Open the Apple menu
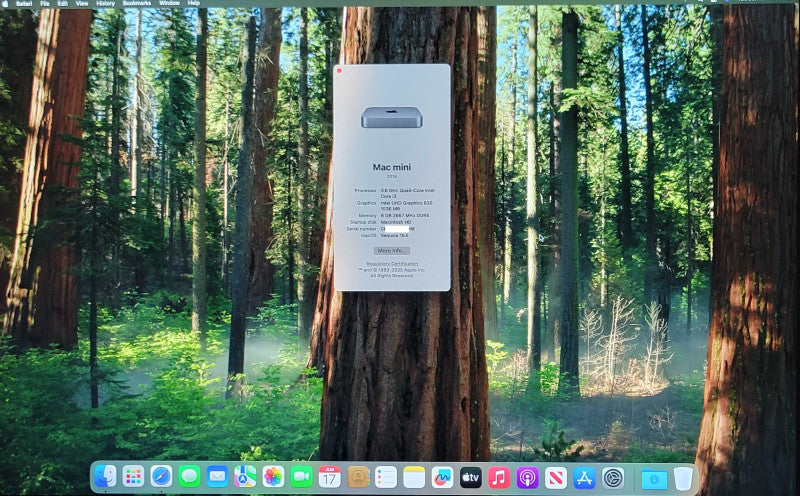800x496 pixels. 7,3
